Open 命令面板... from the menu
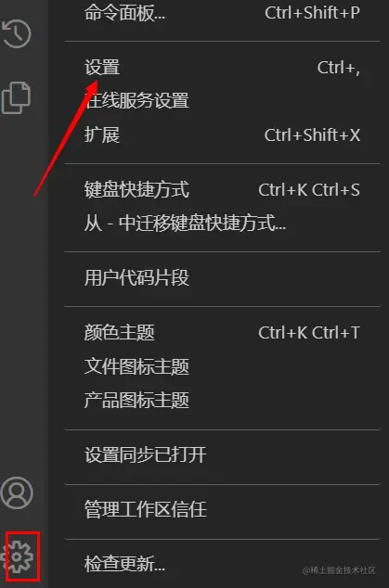The height and width of the screenshot is (588, 389). [x=222, y=14]
